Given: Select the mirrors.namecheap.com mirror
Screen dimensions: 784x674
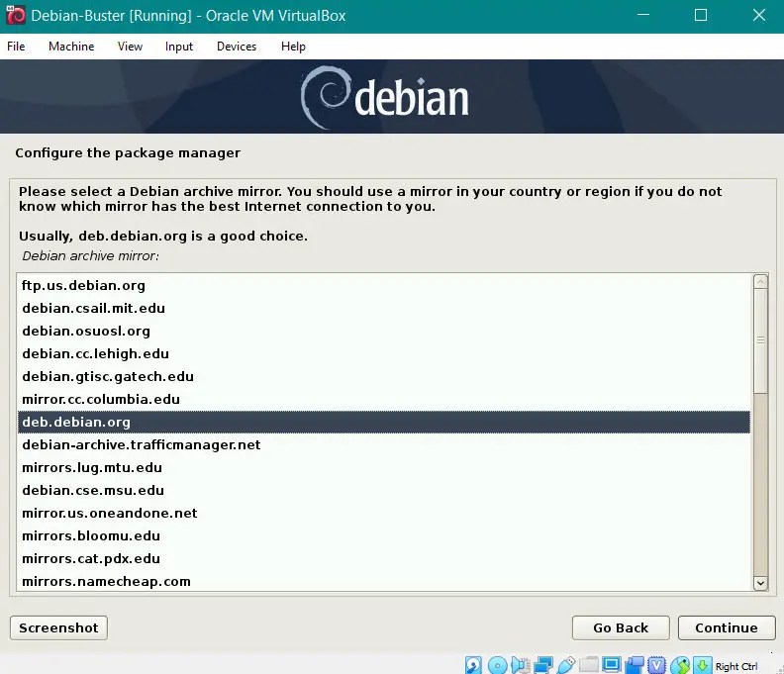Looking at the screenshot, I should 384,581.
